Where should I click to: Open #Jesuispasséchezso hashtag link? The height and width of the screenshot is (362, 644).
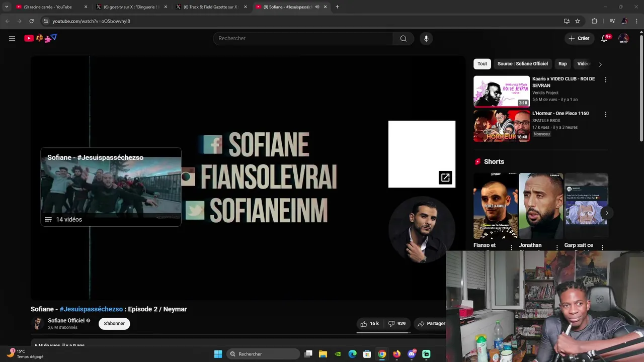pyautogui.click(x=91, y=309)
